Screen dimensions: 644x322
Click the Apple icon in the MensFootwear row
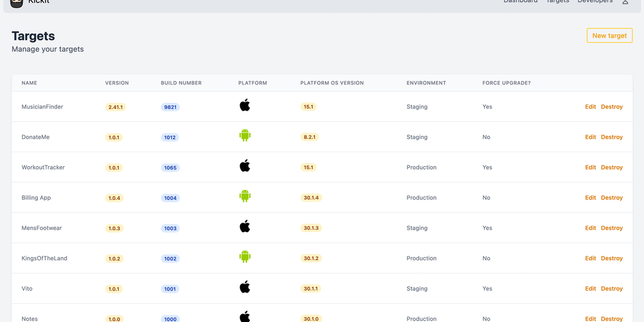245,226
